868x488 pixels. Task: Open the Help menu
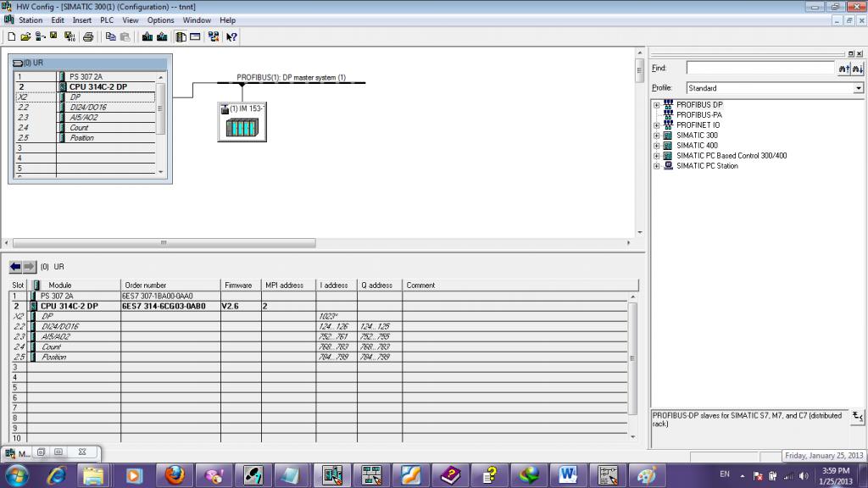click(x=227, y=20)
